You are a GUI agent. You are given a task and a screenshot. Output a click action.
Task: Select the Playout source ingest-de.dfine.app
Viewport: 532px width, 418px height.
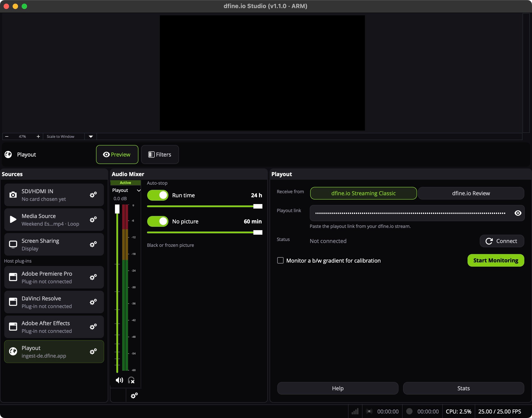[54, 351]
